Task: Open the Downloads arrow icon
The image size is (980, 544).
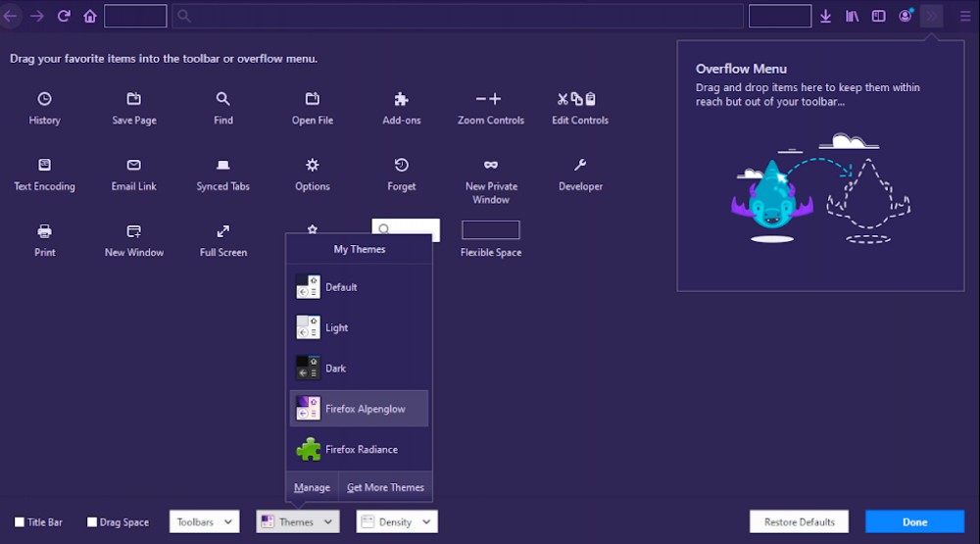Action: tap(825, 17)
